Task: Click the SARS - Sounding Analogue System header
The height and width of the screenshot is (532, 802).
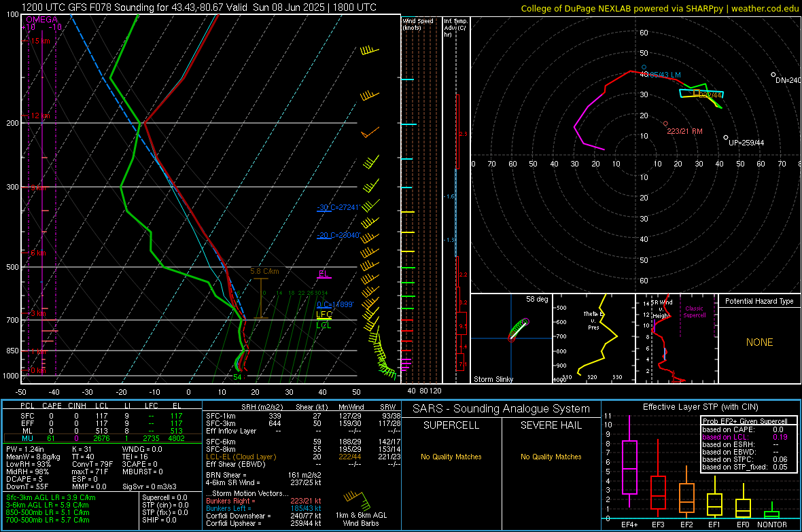Action: (x=501, y=409)
